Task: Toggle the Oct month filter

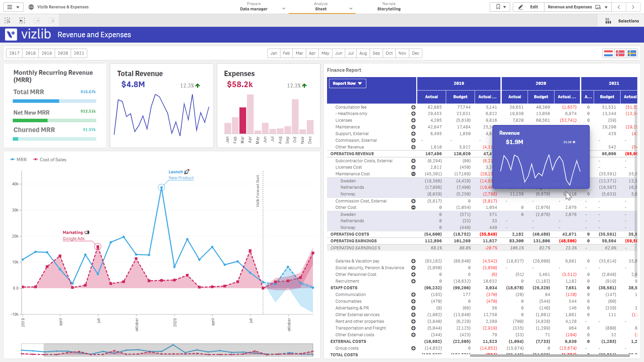Action: point(389,53)
